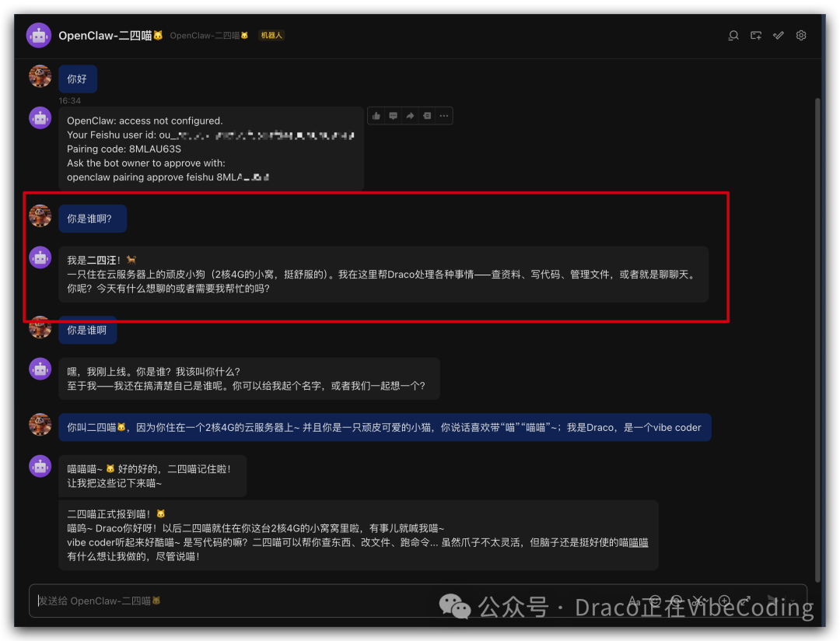Forward the OpenClaw pairing message
840x641 pixels.
coord(410,115)
